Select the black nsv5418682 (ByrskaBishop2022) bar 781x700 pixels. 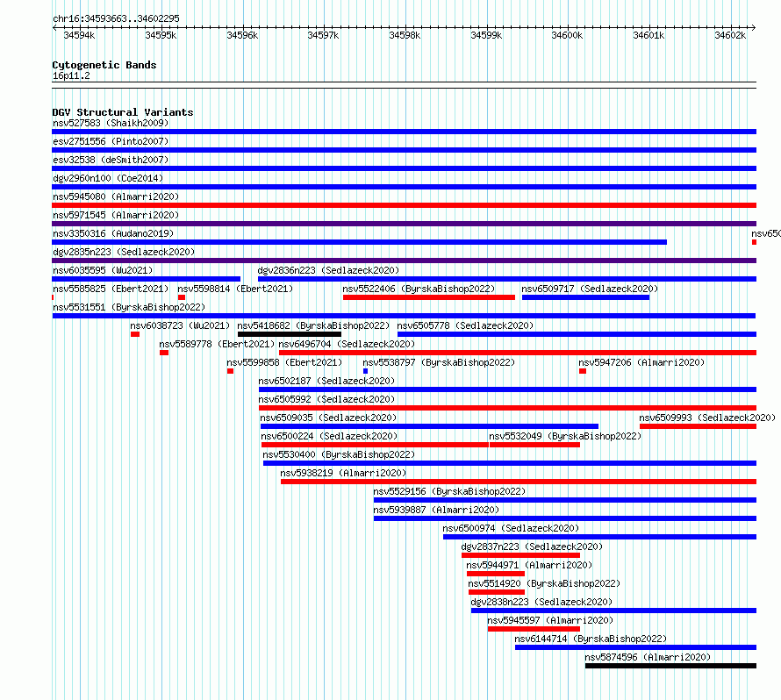click(290, 334)
